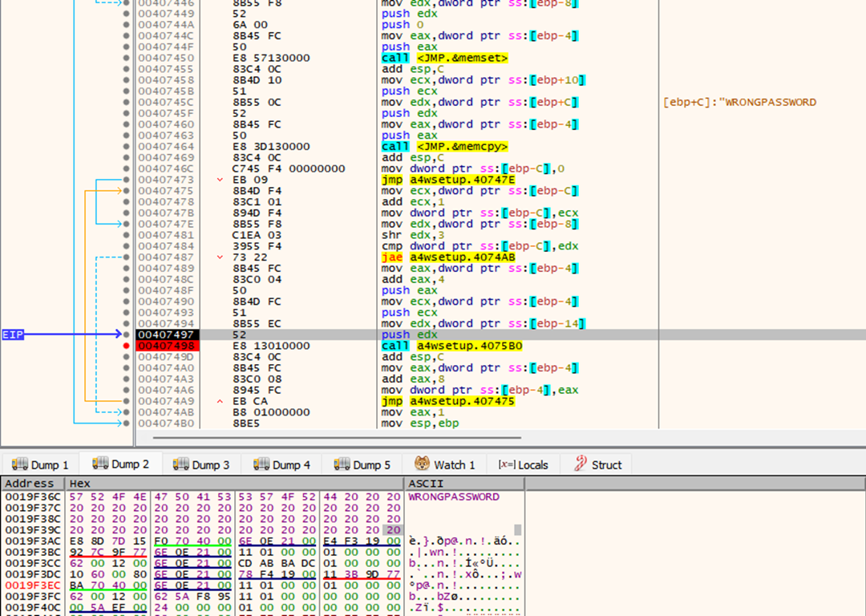Click the Dump 5 tab icon

(x=342, y=464)
